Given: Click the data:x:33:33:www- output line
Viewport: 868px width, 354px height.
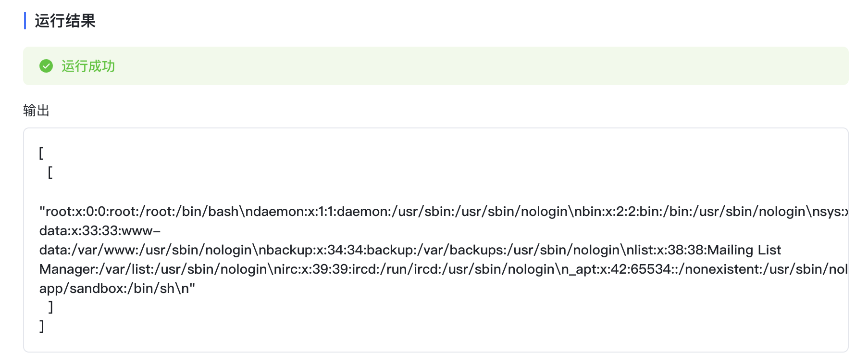Looking at the screenshot, I should tap(99, 231).
